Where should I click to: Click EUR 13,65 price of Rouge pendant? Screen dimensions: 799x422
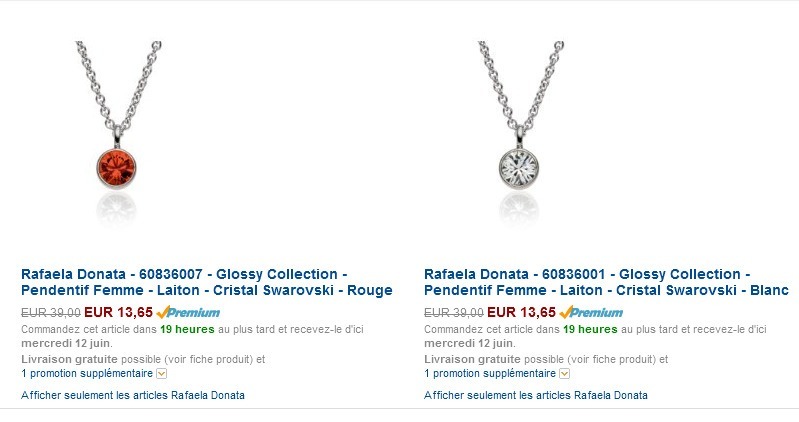(x=118, y=312)
